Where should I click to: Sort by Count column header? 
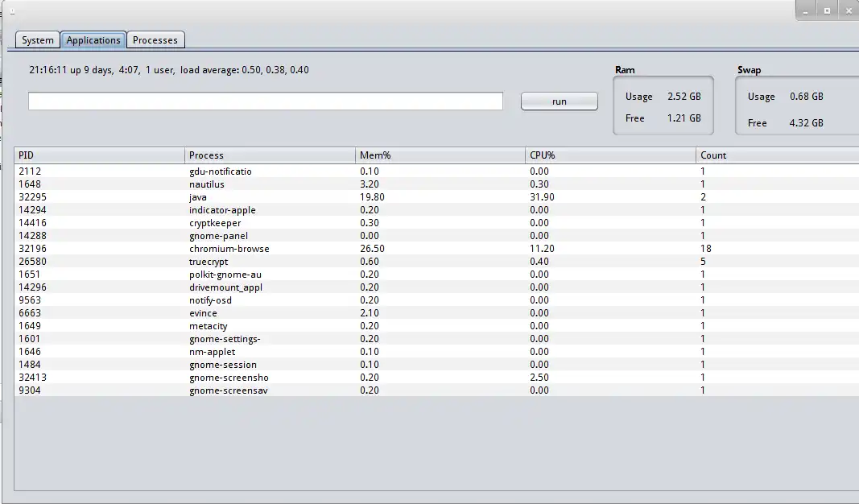tap(778, 155)
